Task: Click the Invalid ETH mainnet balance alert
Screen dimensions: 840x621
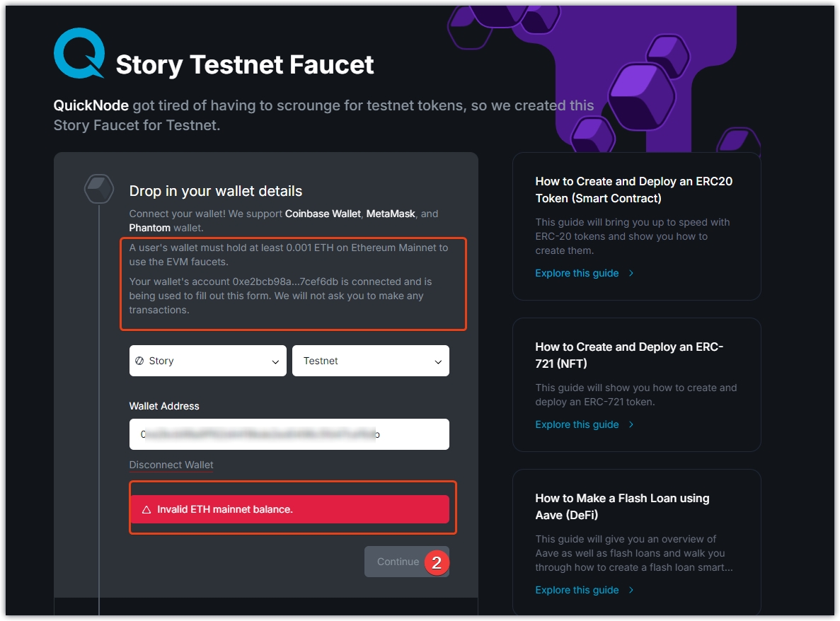Action: 289,509
